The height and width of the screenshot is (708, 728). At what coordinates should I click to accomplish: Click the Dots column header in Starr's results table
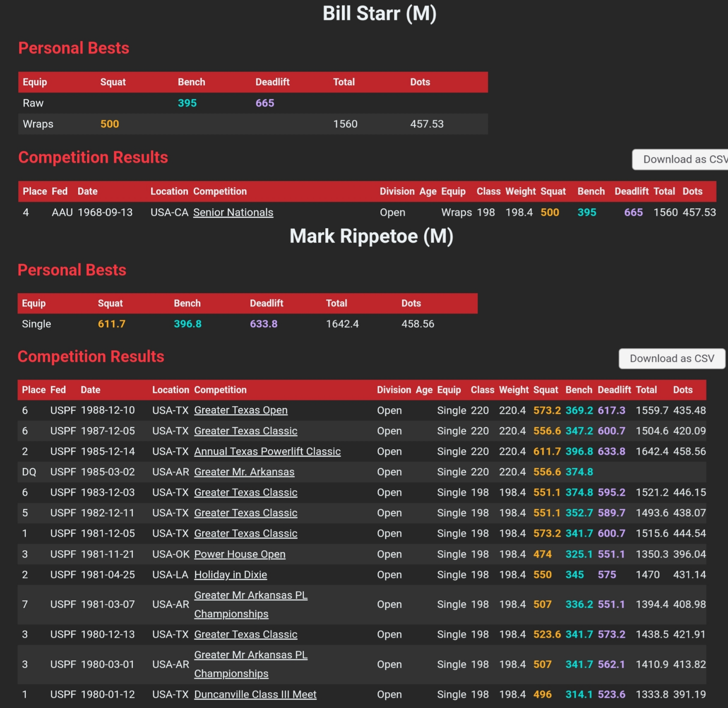tap(692, 192)
